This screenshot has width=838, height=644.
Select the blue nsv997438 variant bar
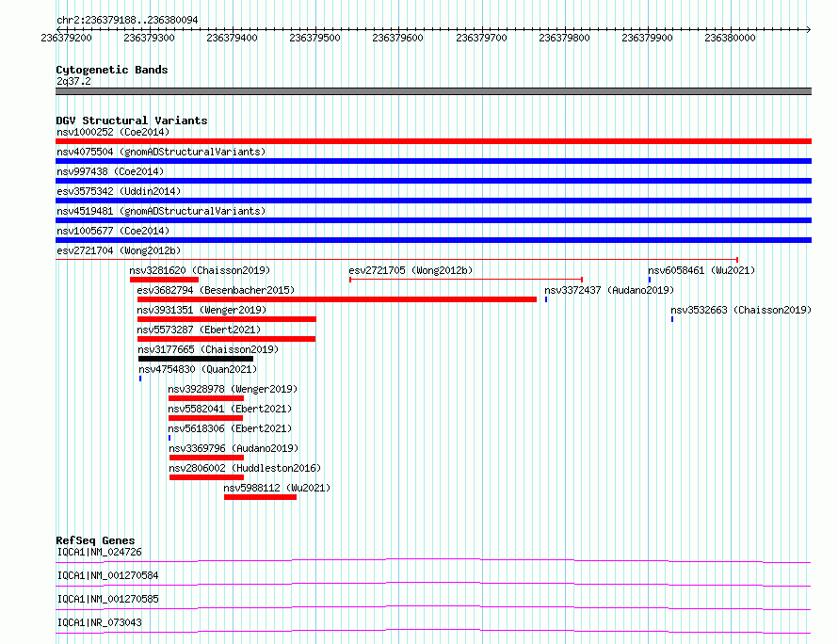pos(433,181)
